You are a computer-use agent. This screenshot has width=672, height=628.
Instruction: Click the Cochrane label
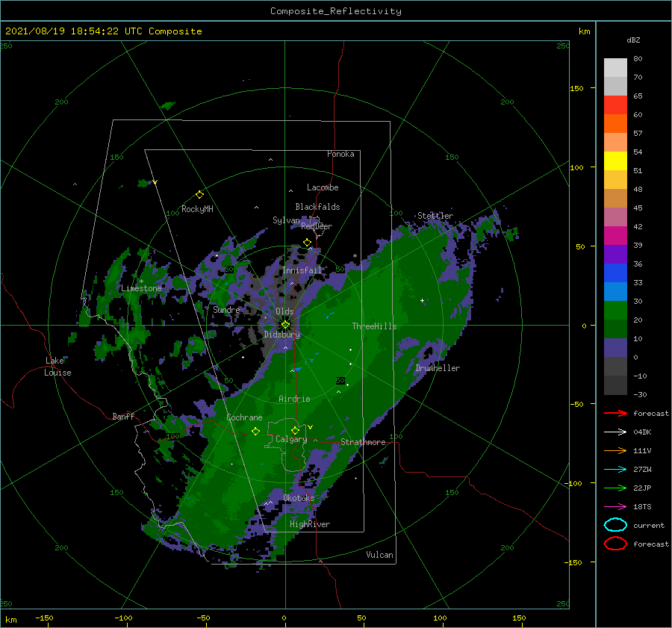tap(244, 417)
